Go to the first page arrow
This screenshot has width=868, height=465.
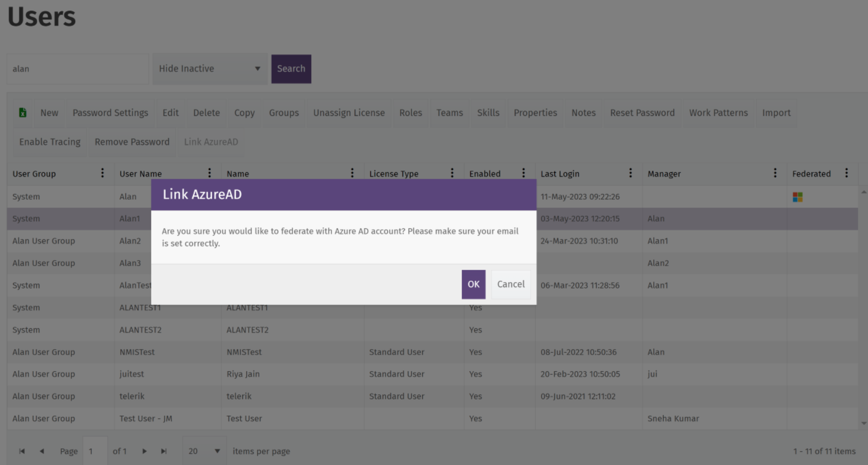(x=22, y=451)
